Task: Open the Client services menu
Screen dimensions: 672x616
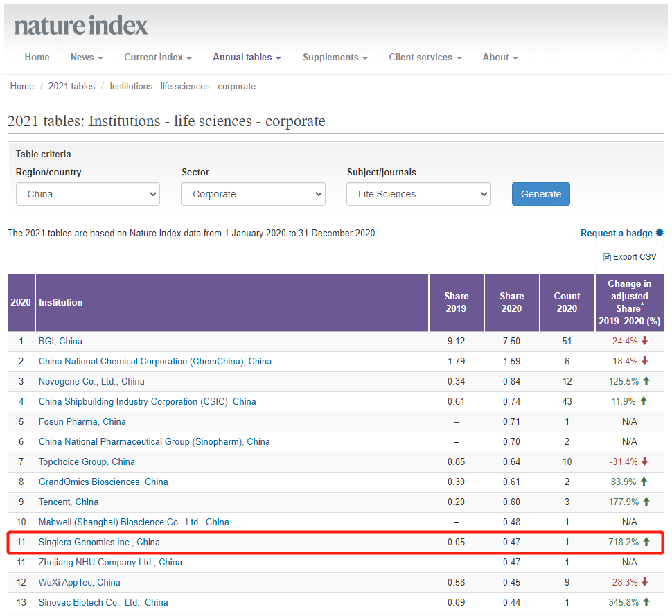Action: [425, 58]
